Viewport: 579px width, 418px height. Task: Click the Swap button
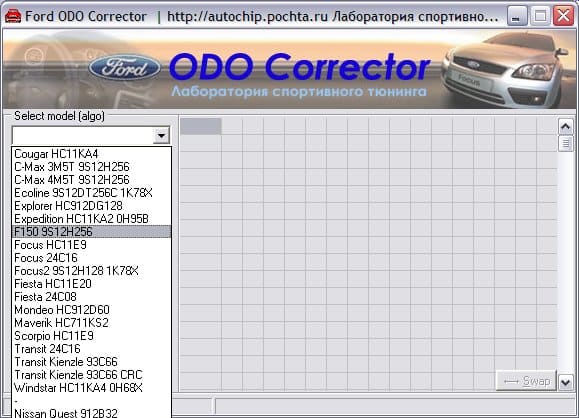(526, 381)
